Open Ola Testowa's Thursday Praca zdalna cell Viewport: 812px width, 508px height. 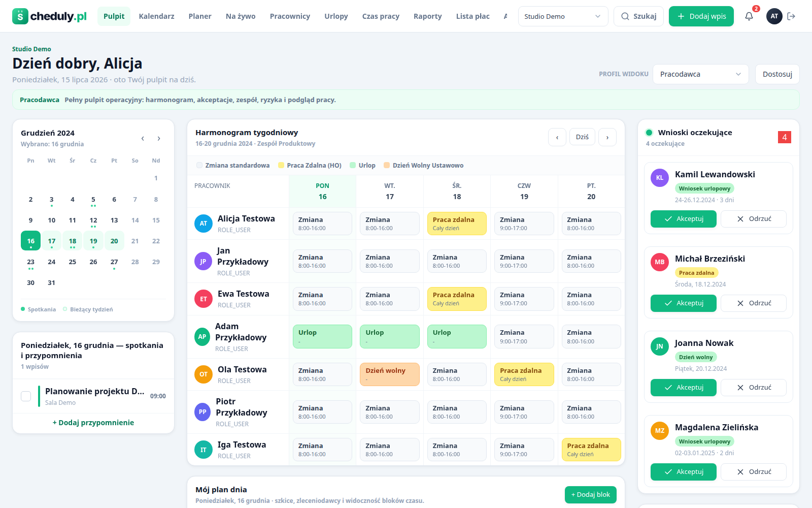coord(524,374)
